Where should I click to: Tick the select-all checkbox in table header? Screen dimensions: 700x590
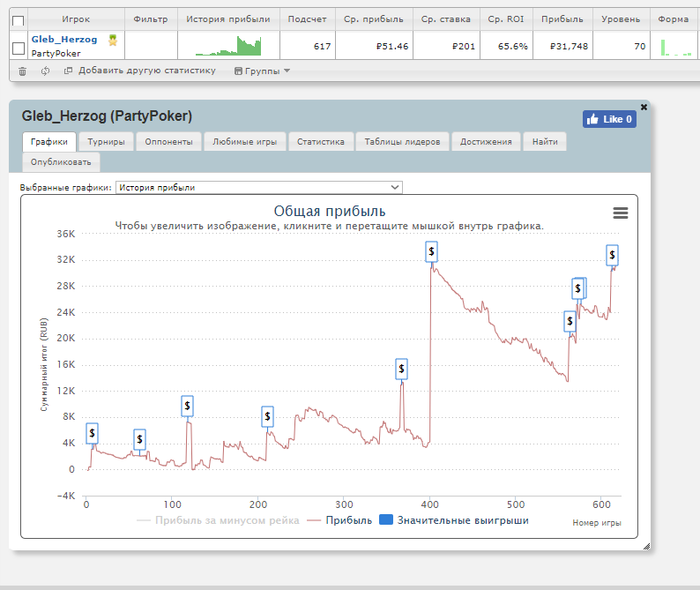click(18, 21)
